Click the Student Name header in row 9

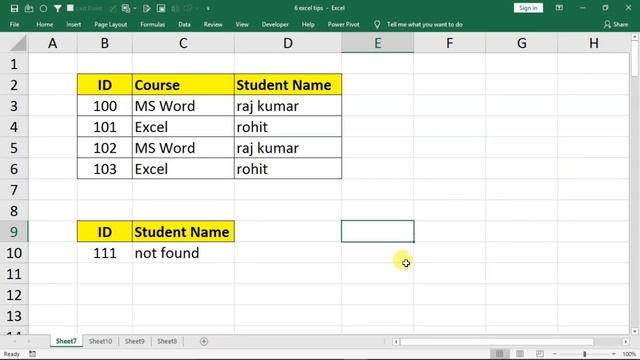coord(183,232)
